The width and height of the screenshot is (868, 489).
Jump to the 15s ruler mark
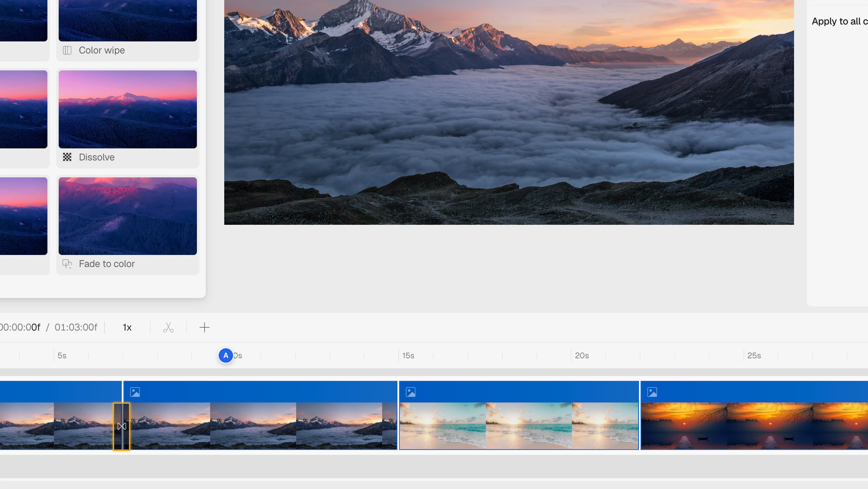[407, 355]
